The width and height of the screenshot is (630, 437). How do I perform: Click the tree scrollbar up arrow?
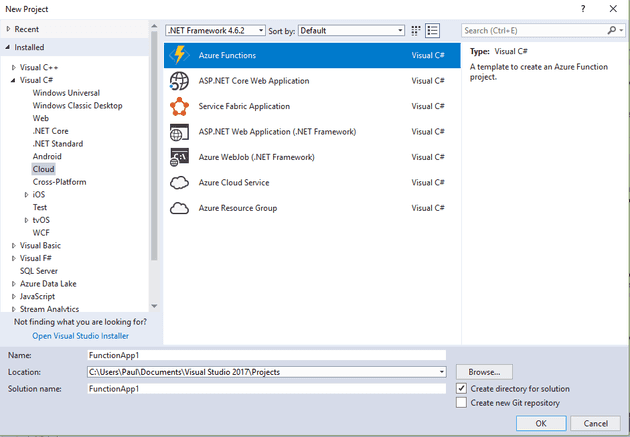coord(154,26)
